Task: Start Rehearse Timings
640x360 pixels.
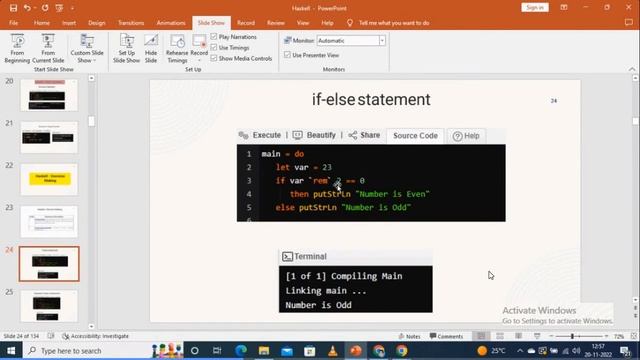Action: click(177, 48)
